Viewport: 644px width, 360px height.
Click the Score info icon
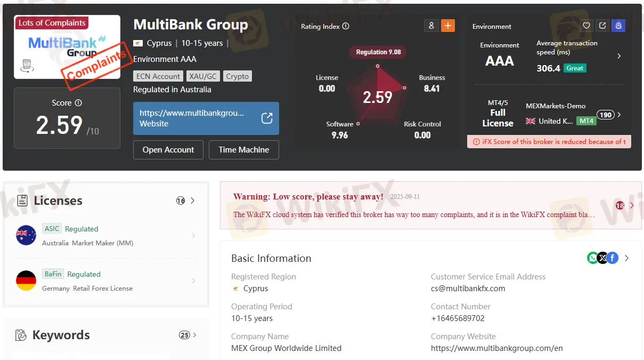pyautogui.click(x=78, y=103)
